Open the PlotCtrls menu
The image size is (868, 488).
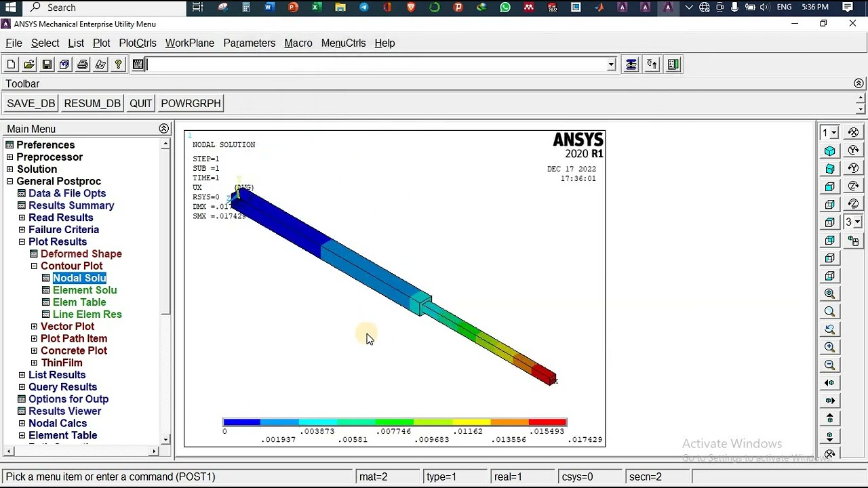coord(138,43)
